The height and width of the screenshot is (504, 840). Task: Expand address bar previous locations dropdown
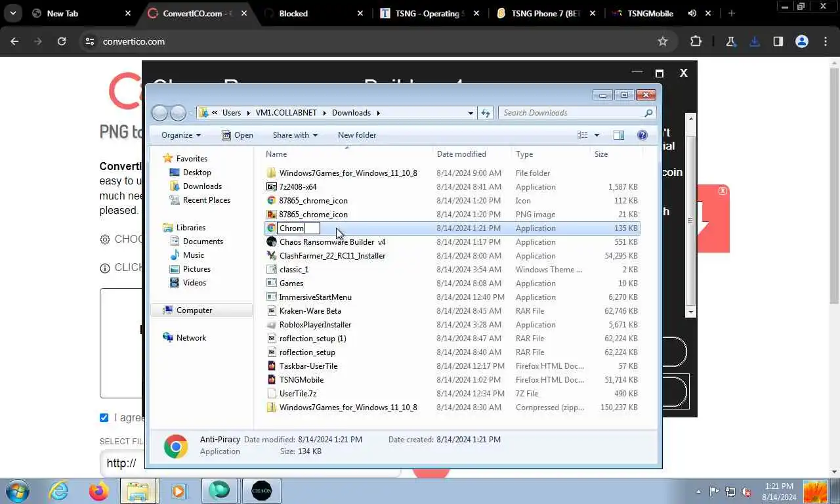point(471,113)
